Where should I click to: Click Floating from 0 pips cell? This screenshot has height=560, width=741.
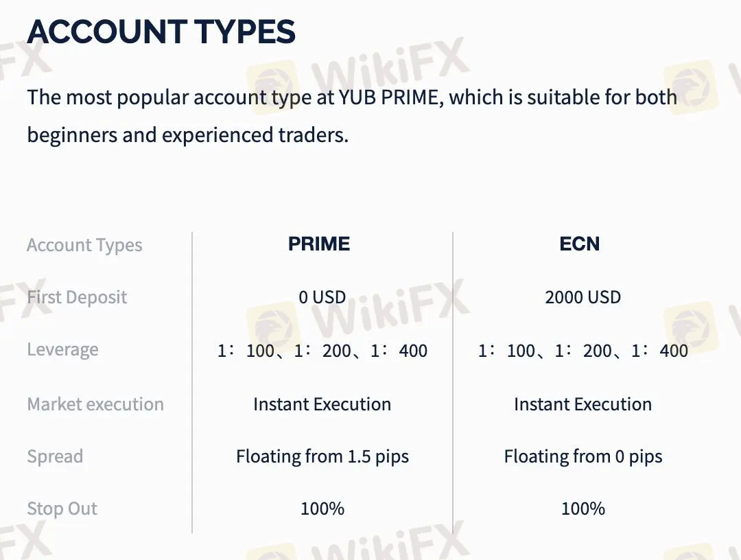583,456
